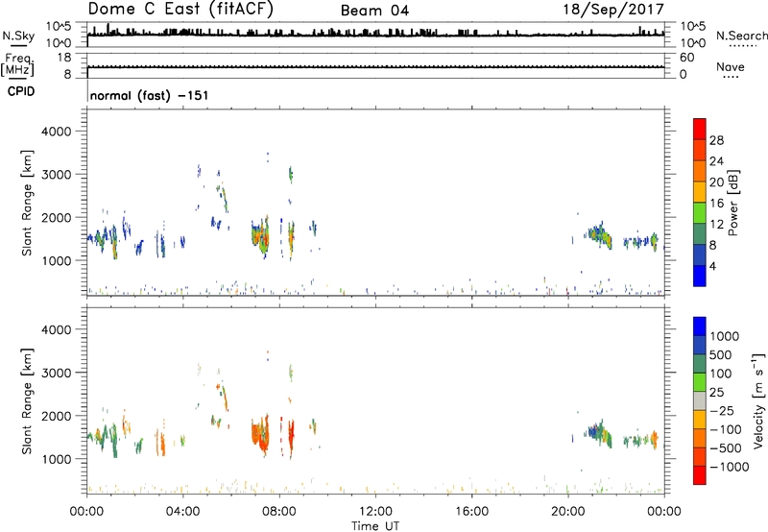The width and height of the screenshot is (768, 532).
Task: Click the '4000' tick of the power panel
Action: click(x=56, y=132)
